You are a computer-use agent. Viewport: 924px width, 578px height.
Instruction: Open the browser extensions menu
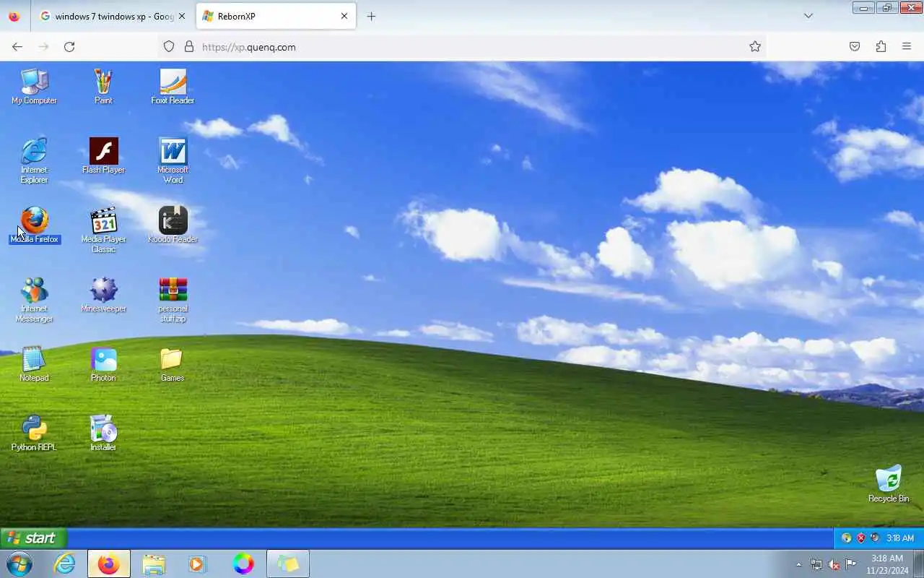coord(881,46)
